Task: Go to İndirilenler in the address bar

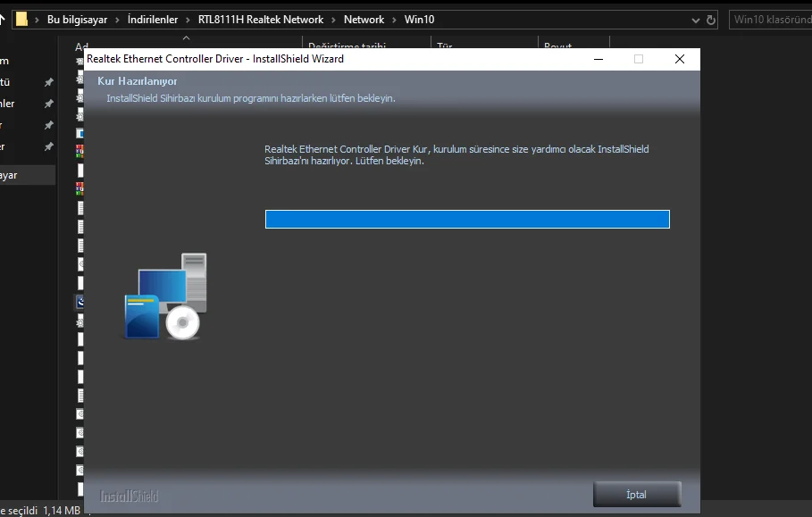Action: coord(152,20)
